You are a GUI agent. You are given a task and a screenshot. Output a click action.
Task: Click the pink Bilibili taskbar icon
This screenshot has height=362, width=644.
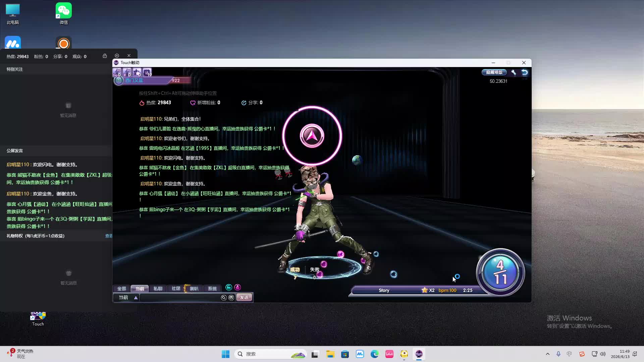pos(389,354)
